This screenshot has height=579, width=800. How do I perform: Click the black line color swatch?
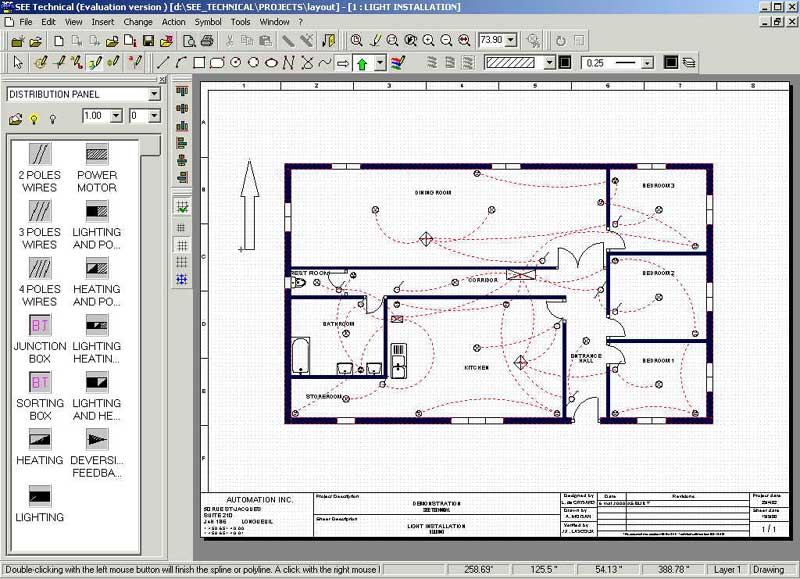671,63
